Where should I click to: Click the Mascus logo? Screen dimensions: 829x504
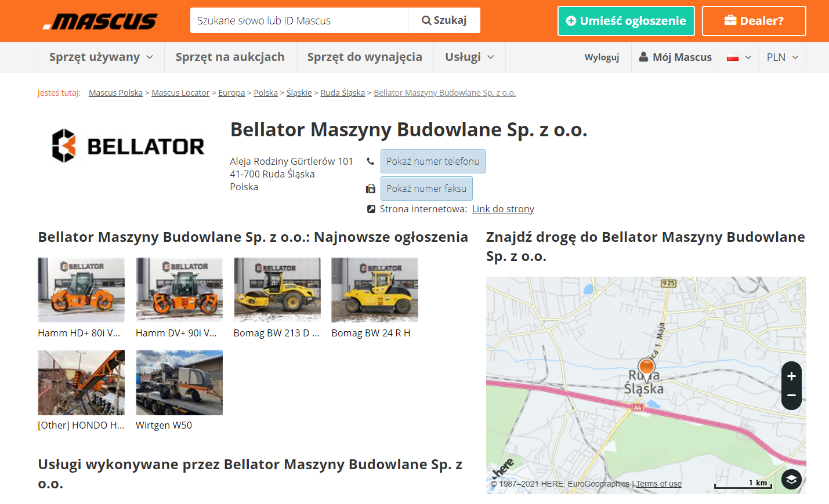(100, 21)
